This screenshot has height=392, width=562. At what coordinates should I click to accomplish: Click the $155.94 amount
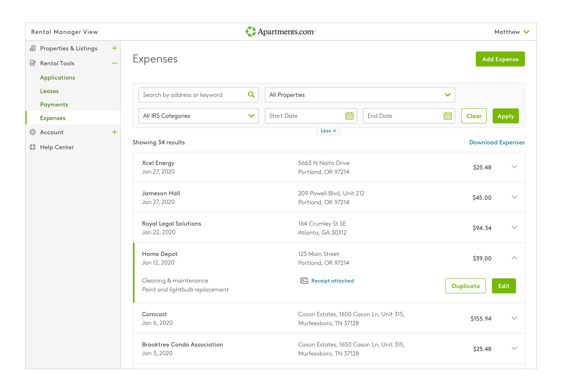[481, 319]
